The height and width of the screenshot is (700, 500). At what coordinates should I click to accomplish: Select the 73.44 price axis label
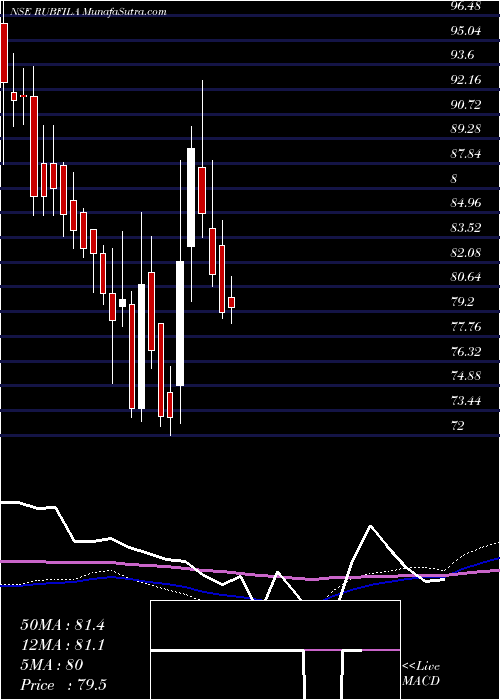(x=468, y=400)
